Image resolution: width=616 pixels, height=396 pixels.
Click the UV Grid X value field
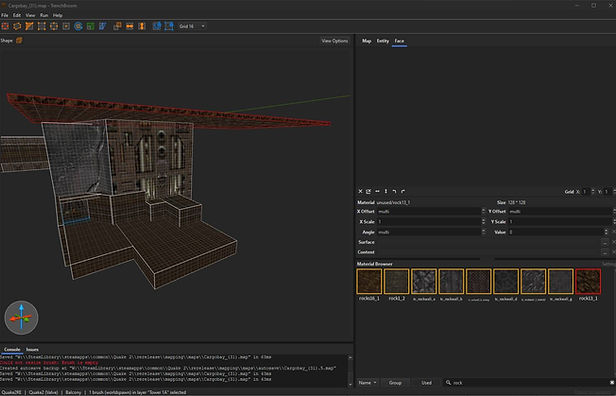coord(586,192)
